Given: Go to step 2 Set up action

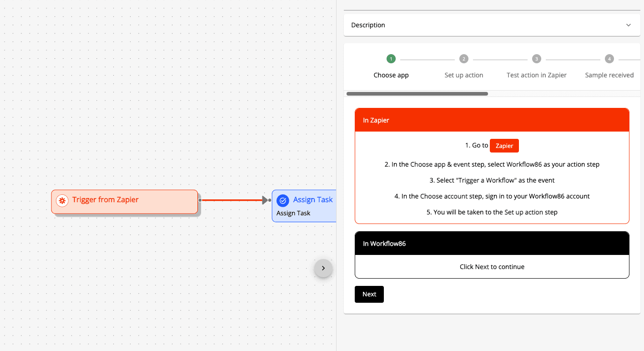Looking at the screenshot, I should tap(464, 66).
